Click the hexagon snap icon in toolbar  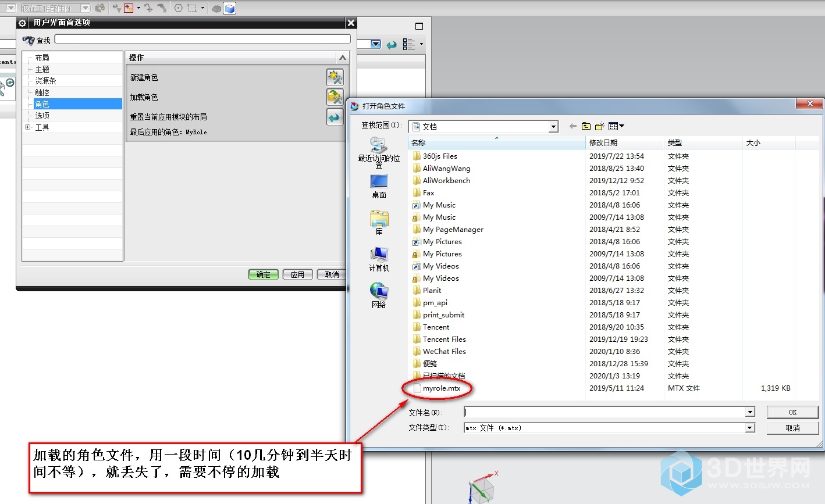[x=178, y=8]
